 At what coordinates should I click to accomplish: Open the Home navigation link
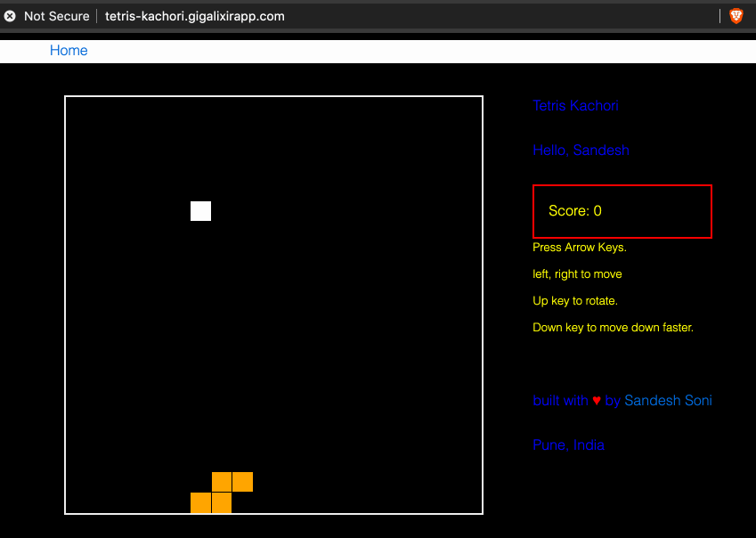(69, 51)
